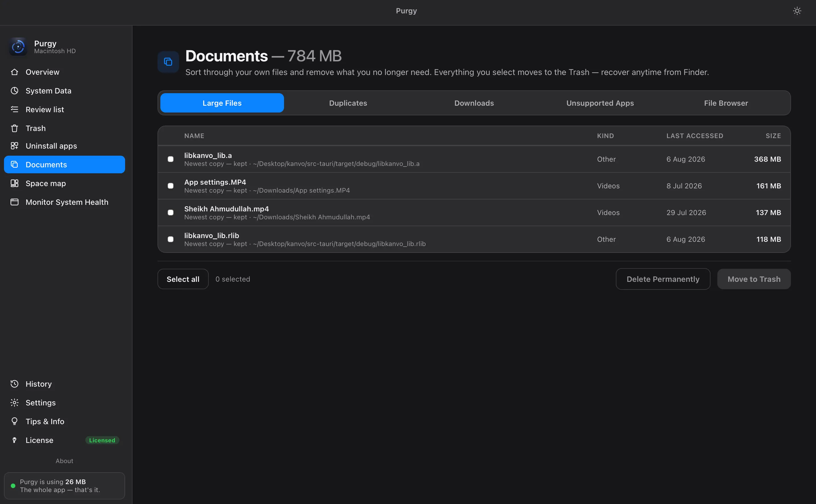
Task: Toggle light/dark theme sun icon
Action: point(797,11)
